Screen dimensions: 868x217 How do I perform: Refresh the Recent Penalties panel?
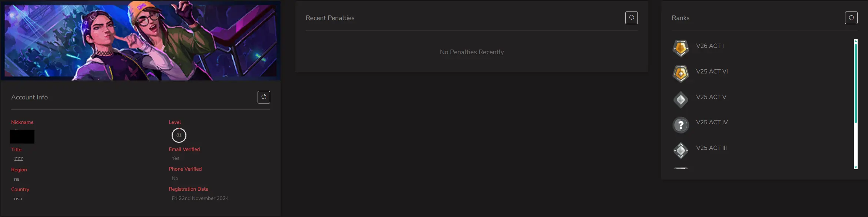tap(631, 18)
